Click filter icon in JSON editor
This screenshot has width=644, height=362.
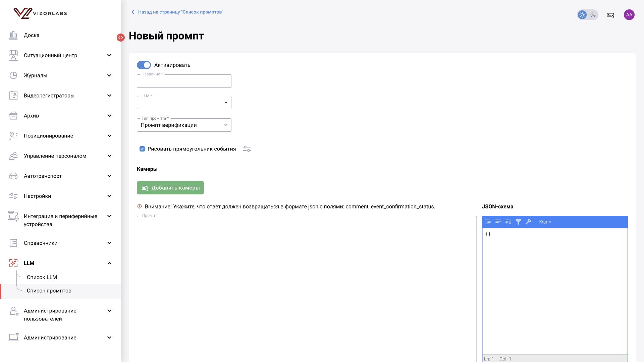[518, 222]
